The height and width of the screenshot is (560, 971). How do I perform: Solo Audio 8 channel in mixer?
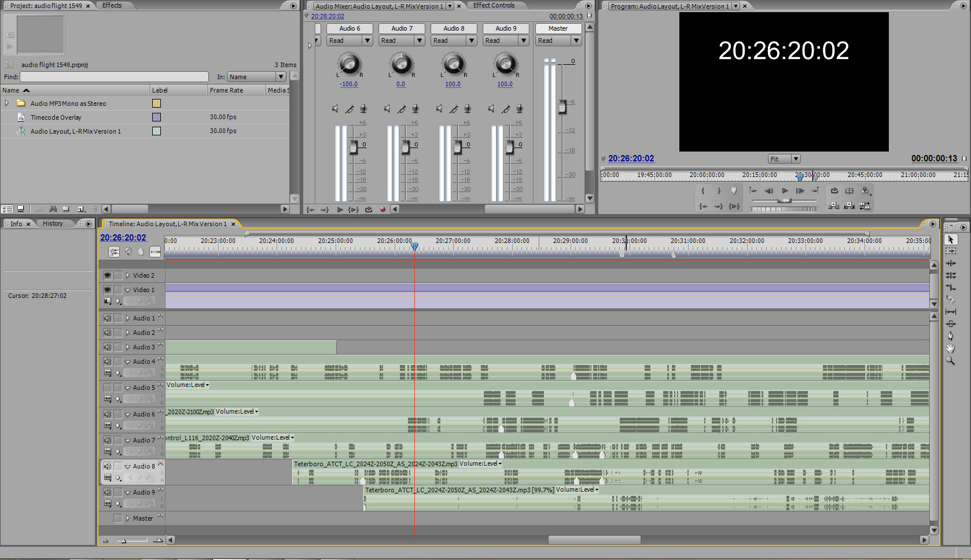(x=454, y=109)
